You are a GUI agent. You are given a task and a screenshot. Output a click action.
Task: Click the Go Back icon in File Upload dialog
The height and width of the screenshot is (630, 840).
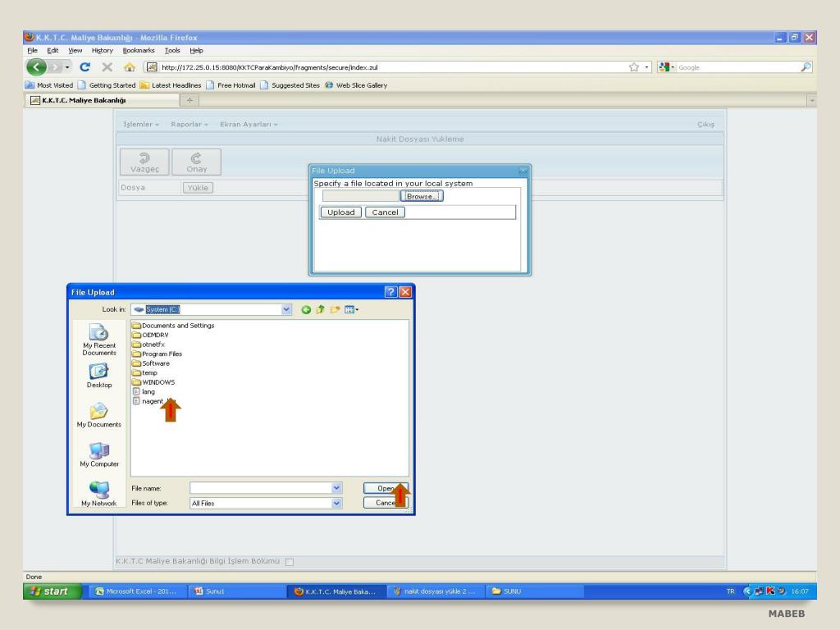click(x=306, y=309)
